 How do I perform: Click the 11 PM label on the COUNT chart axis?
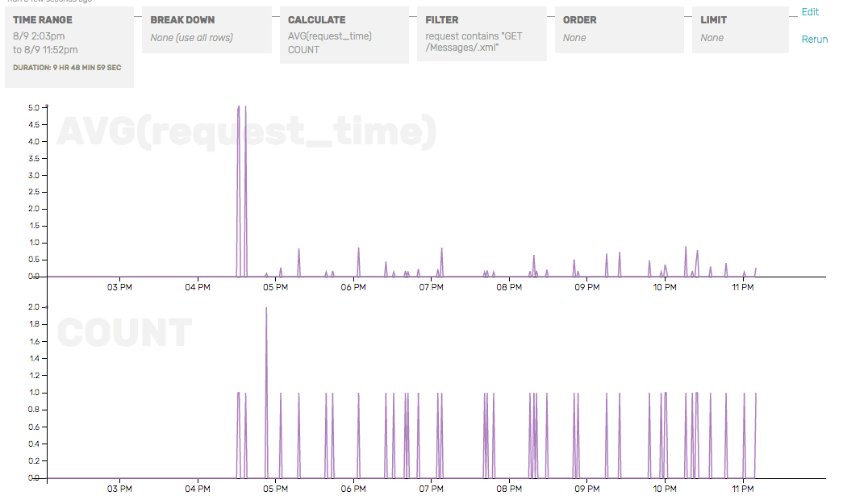tap(742, 488)
